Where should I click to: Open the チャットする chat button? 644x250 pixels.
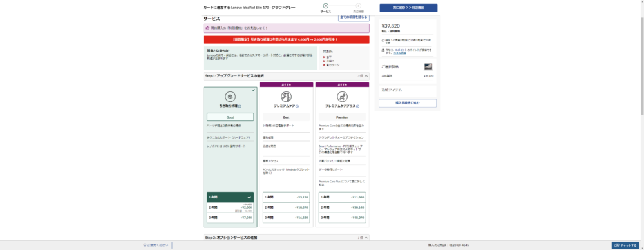click(625, 245)
